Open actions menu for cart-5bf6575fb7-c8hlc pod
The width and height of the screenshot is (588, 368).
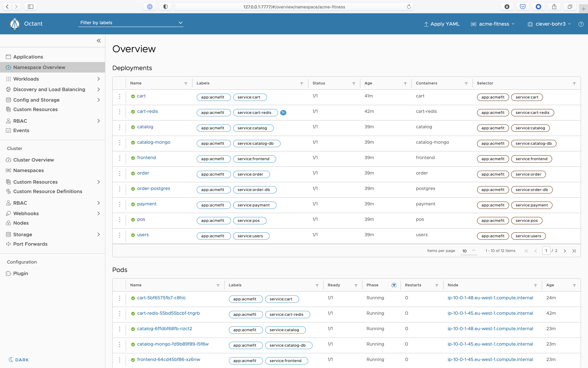120,298
